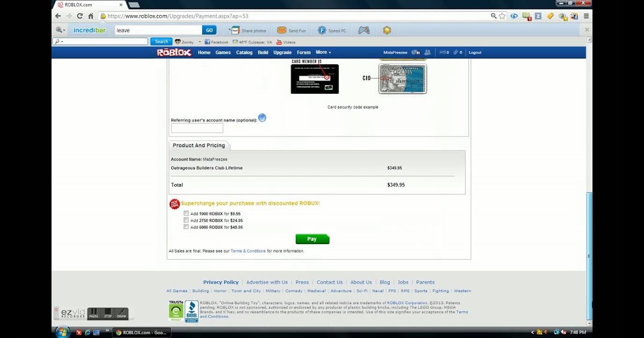Click the blue Search button
Viewport: 644px width, 338px height.
(161, 42)
